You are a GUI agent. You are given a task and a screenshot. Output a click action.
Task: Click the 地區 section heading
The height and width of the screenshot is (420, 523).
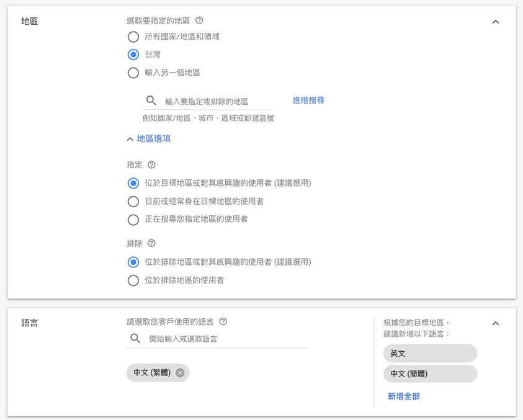(29, 21)
